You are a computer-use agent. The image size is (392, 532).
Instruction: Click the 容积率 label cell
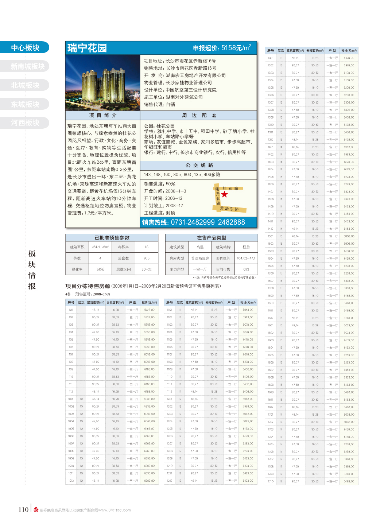tap(123, 247)
